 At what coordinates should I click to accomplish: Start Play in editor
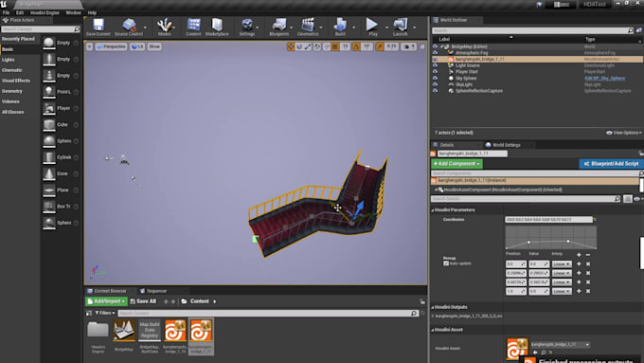(x=372, y=27)
